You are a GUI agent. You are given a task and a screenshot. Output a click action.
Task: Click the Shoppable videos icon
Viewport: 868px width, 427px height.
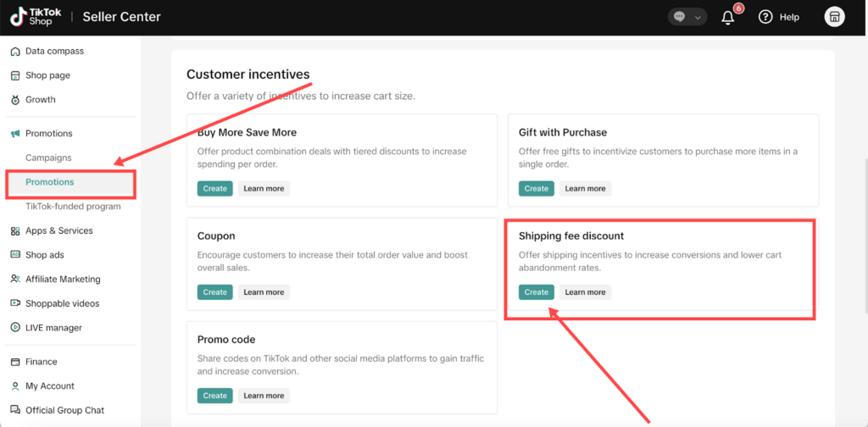15,303
